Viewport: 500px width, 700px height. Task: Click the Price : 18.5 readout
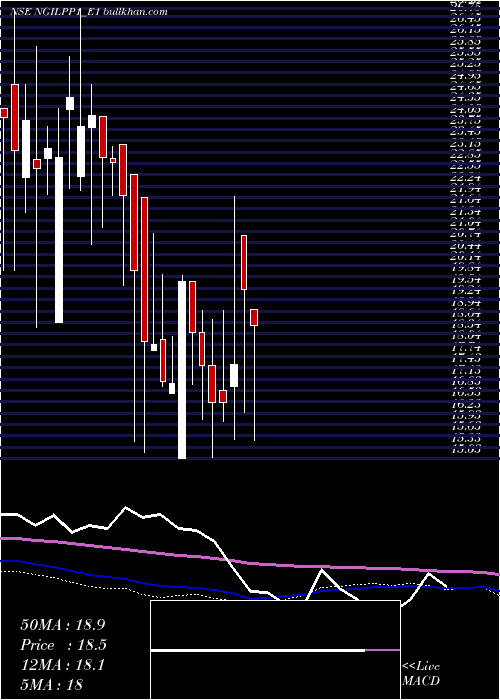click(x=63, y=645)
